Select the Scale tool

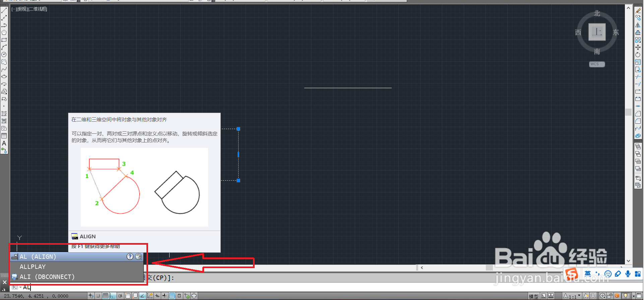(638, 62)
